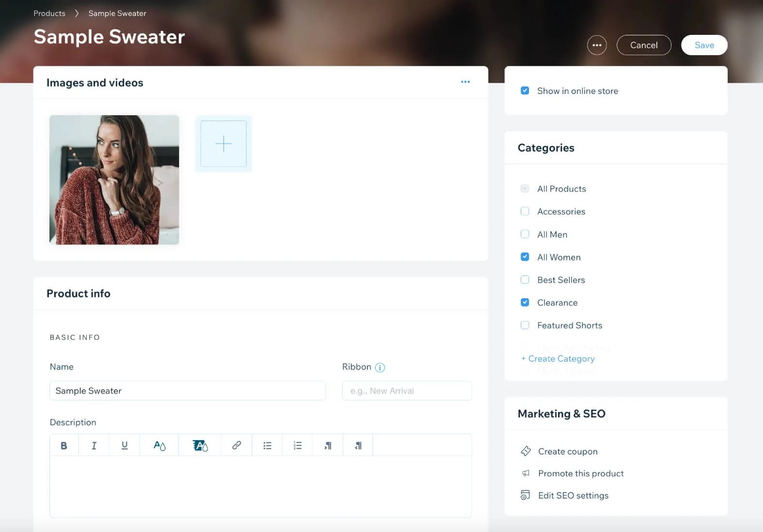The image size is (763, 532).
Task: Toggle bold formatting in description toolbar
Action: click(x=64, y=445)
